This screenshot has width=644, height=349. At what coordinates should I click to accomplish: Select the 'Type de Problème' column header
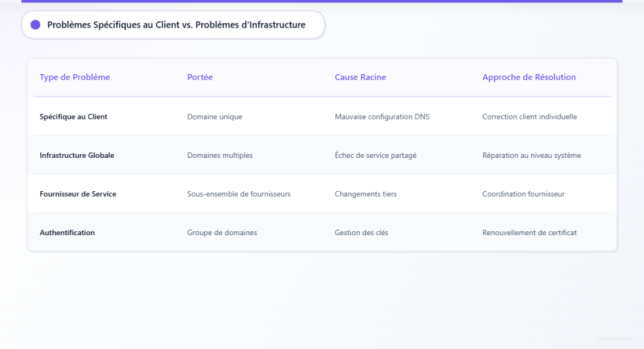pyautogui.click(x=75, y=77)
